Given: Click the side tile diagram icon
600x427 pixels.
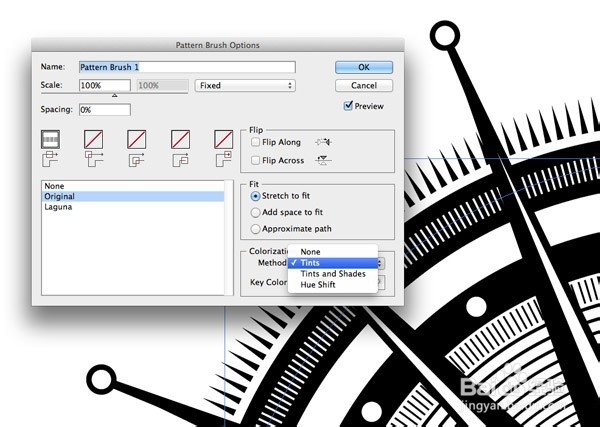Looking at the screenshot, I should [x=50, y=159].
